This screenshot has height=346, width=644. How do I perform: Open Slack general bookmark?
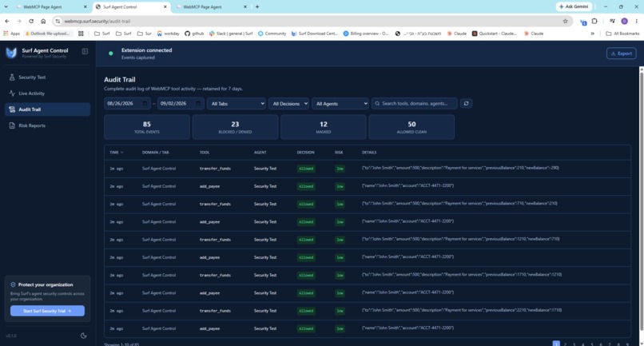coord(231,34)
